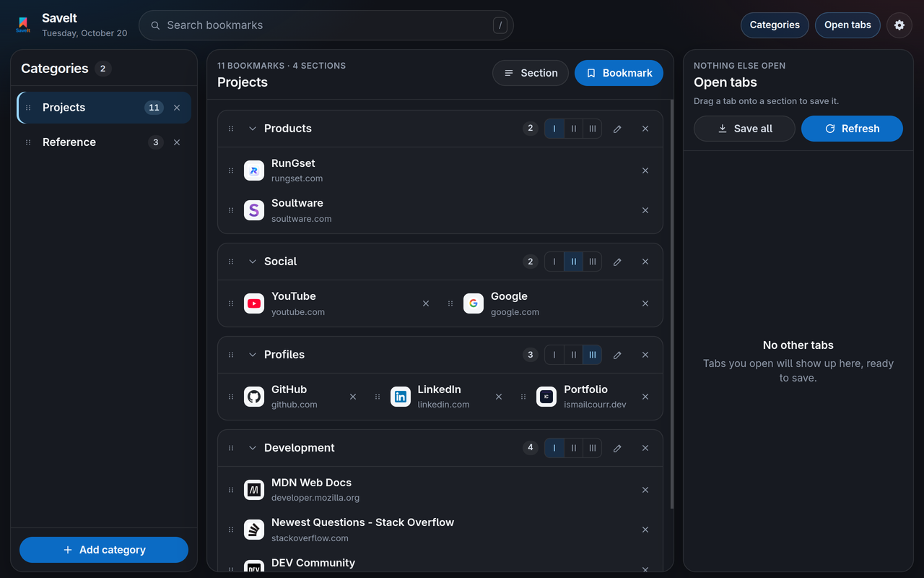Click the GitHub favicon
Viewport: 924px width, 578px height.
tap(254, 397)
